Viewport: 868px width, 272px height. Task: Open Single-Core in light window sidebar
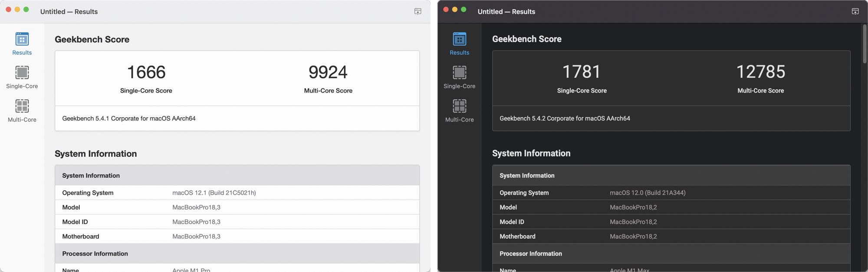click(x=22, y=77)
